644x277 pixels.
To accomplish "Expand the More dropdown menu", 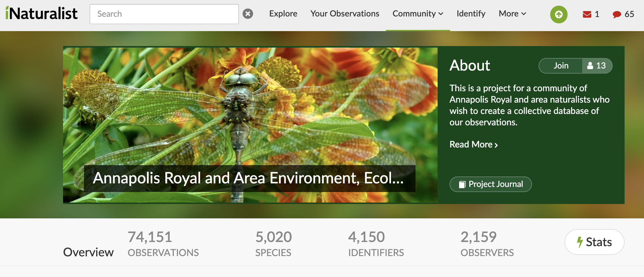I will pyautogui.click(x=512, y=14).
